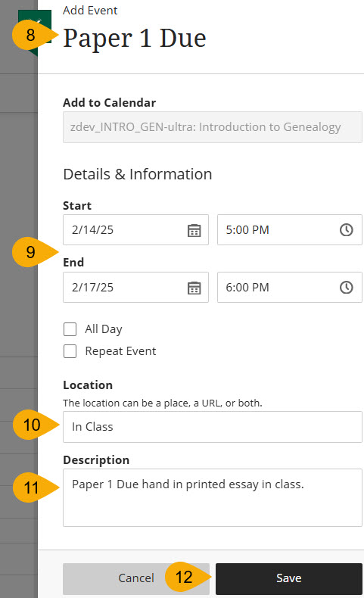Image resolution: width=364 pixels, height=598 pixels.
Task: Click the Location field containing In Class
Action: click(x=213, y=427)
